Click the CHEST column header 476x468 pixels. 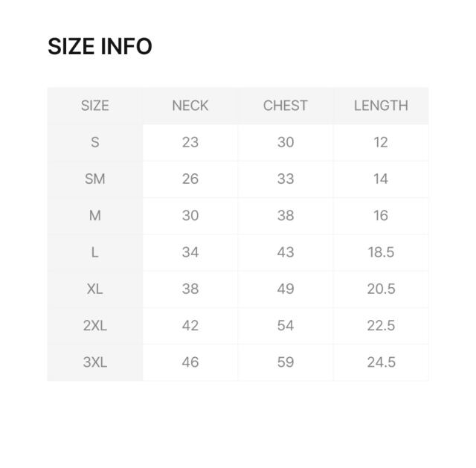coord(286,106)
